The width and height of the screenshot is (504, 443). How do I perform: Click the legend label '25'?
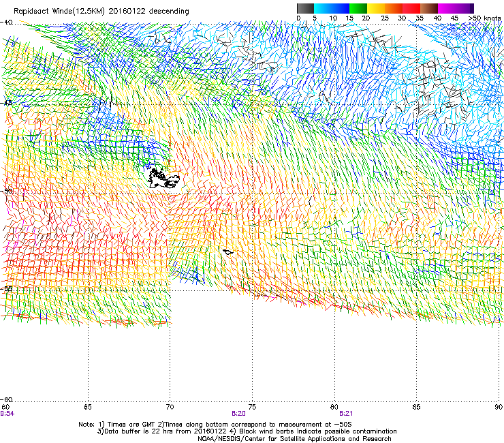(385, 18)
